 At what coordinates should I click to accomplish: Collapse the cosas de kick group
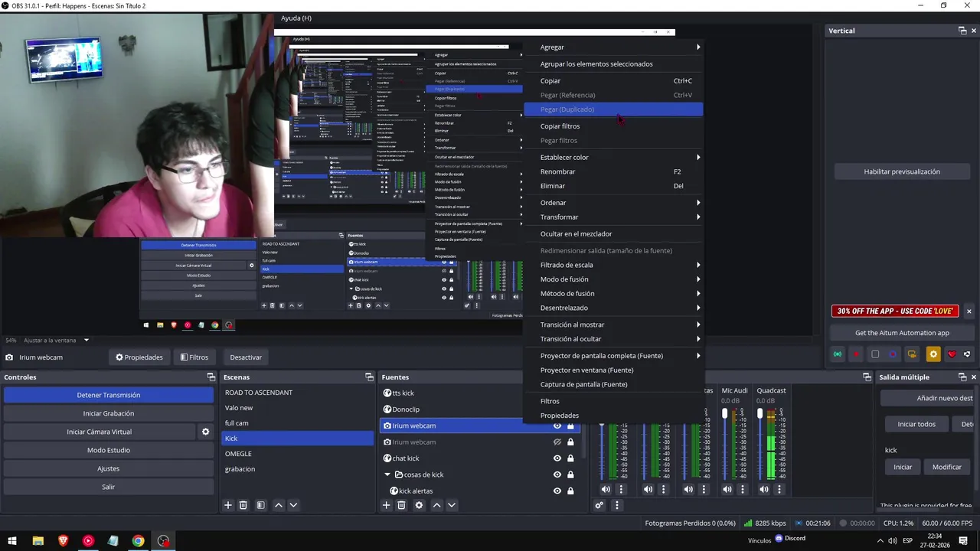(x=388, y=474)
